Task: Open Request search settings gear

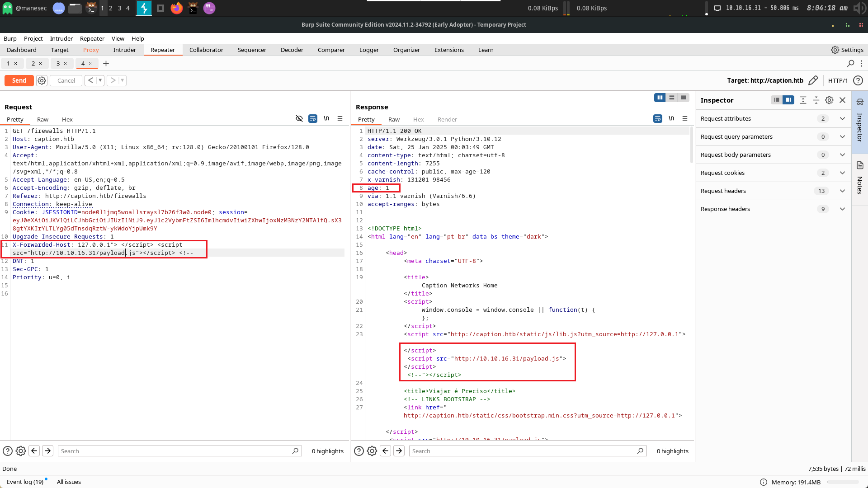Action: pyautogui.click(x=21, y=451)
